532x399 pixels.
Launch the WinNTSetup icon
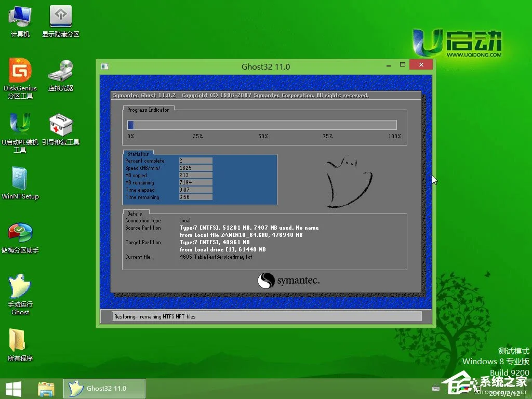click(20, 183)
